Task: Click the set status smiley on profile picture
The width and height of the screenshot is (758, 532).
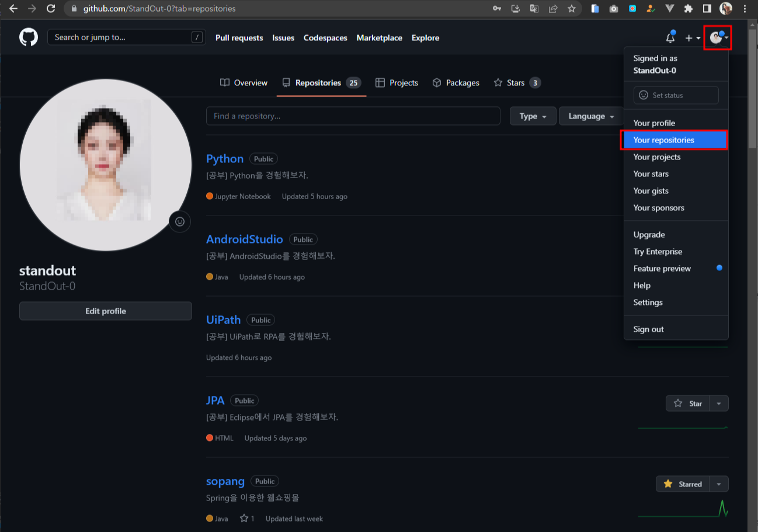Action: (x=180, y=221)
